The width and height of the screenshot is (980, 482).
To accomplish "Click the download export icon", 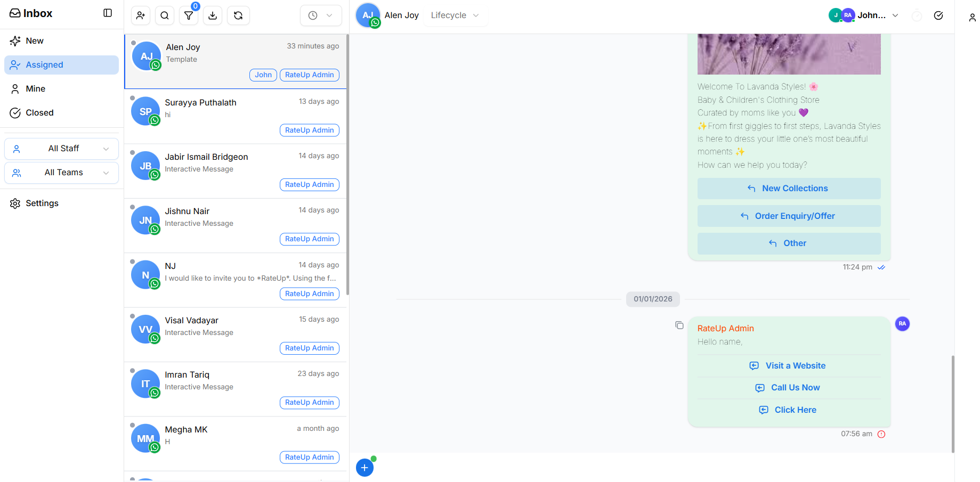I will 213,15.
